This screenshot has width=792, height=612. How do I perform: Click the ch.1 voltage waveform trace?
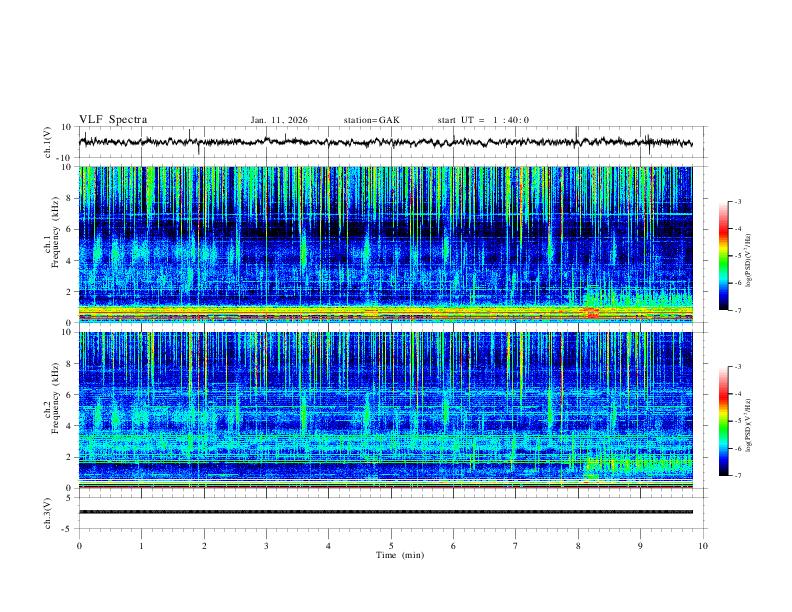click(385, 142)
